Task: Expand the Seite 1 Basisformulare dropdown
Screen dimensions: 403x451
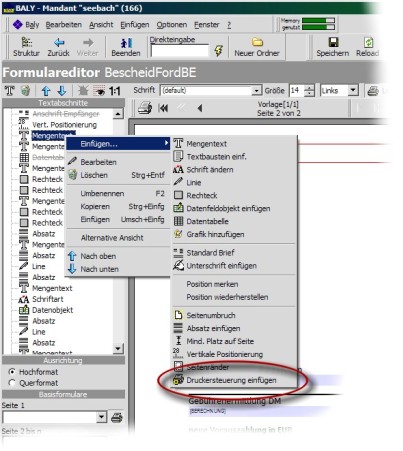Action: click(x=102, y=417)
